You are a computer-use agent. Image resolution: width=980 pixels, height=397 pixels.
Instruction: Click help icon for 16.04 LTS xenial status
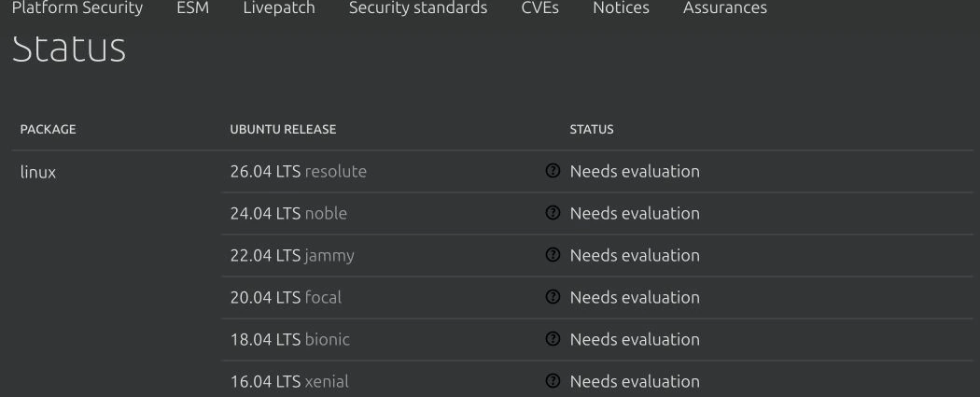553,381
